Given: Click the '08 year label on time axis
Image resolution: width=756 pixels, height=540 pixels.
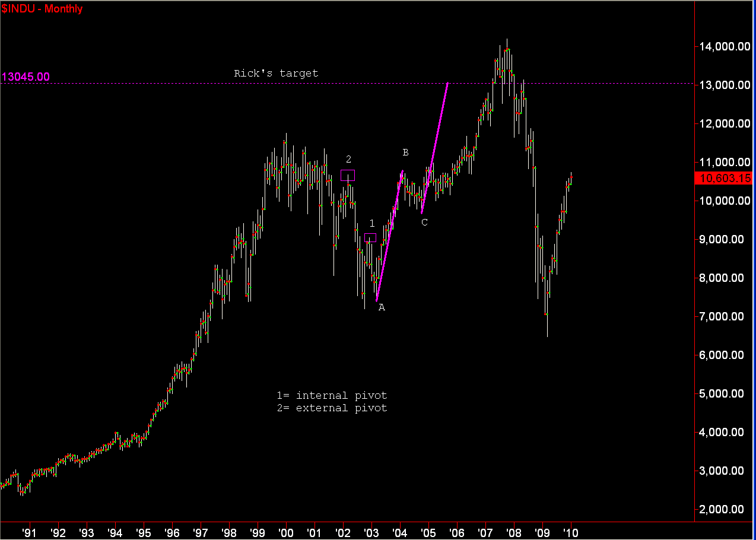Looking at the screenshot, I should tap(514, 532).
